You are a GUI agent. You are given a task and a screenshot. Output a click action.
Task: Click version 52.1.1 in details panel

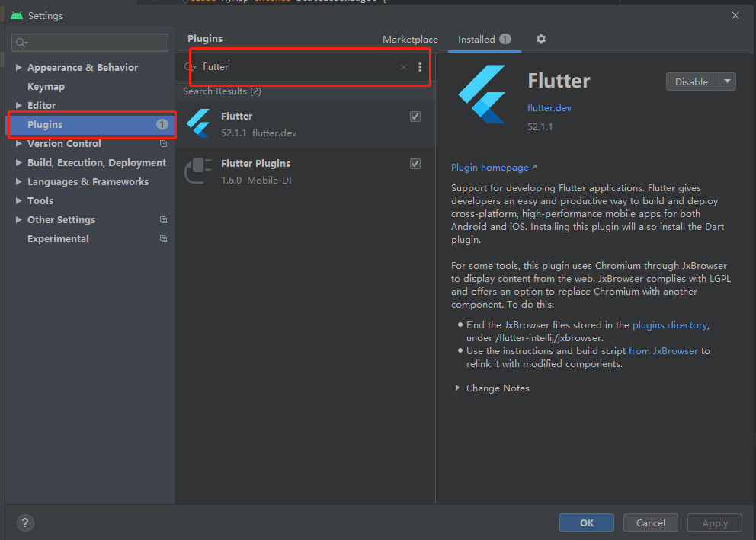540,127
